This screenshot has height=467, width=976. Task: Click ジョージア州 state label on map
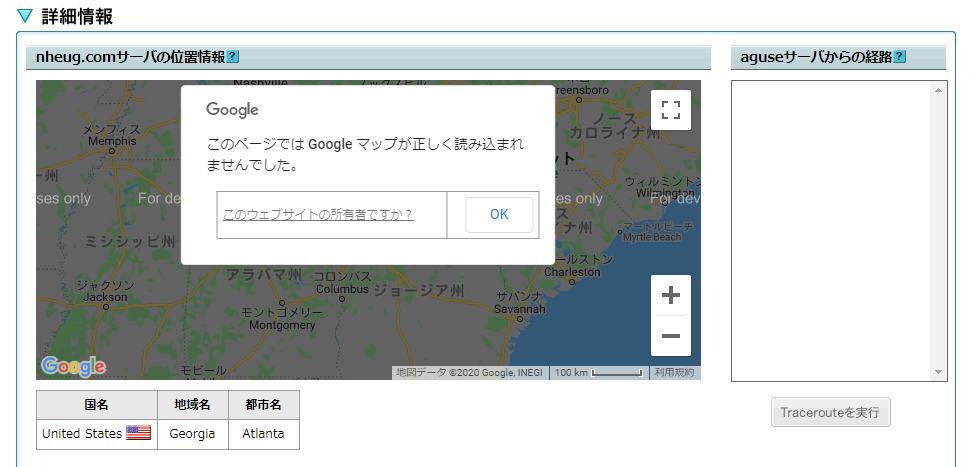point(419,290)
